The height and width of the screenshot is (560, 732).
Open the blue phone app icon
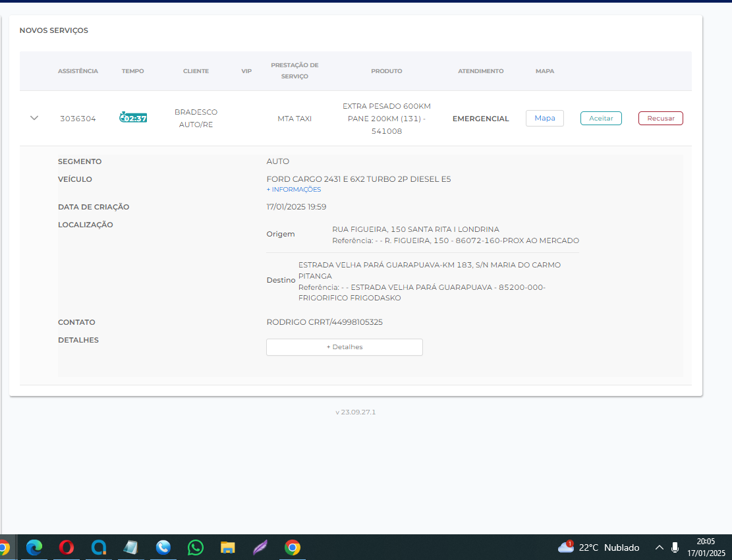163,547
